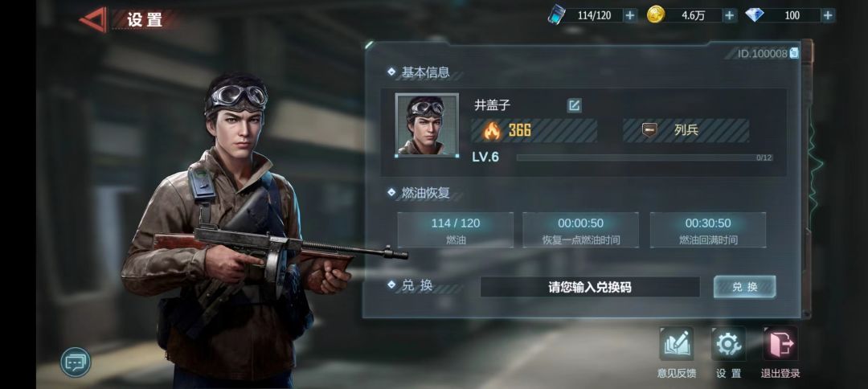Click the diamond currency icon
This screenshot has width=868, height=389.
pos(755,15)
